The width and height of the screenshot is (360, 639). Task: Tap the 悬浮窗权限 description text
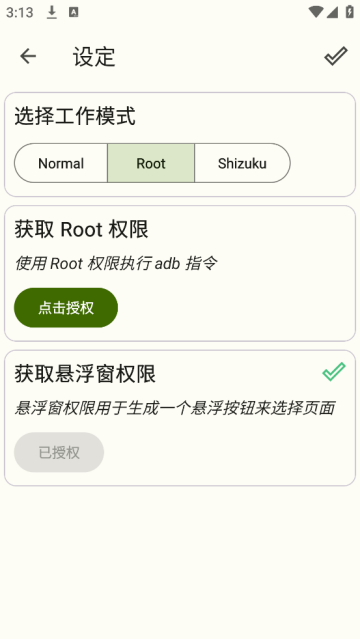[175, 408]
